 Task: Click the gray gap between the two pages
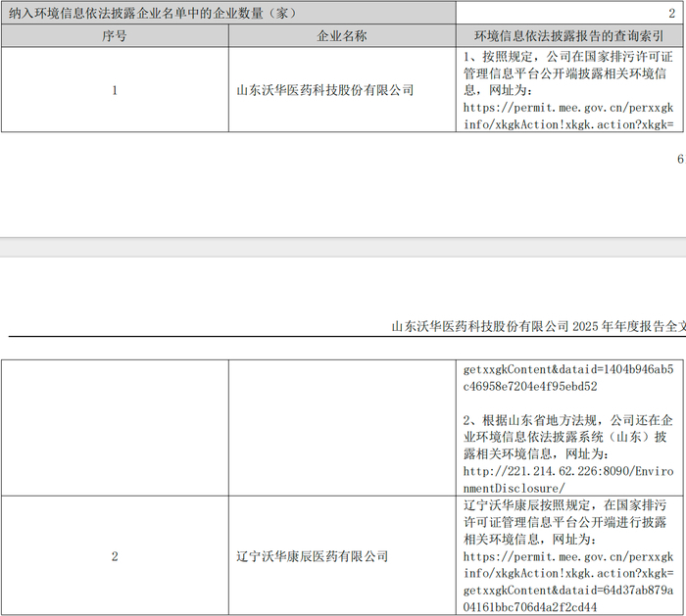343,247
